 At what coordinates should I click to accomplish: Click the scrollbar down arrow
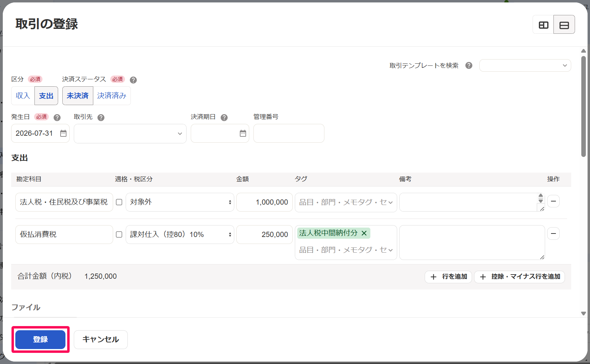(584, 314)
